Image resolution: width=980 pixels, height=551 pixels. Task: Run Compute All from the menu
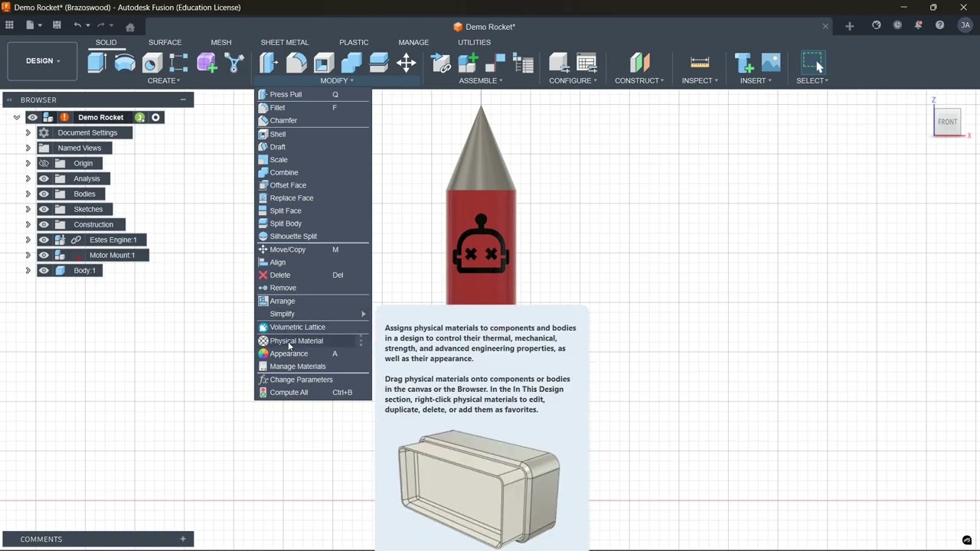pos(312,393)
